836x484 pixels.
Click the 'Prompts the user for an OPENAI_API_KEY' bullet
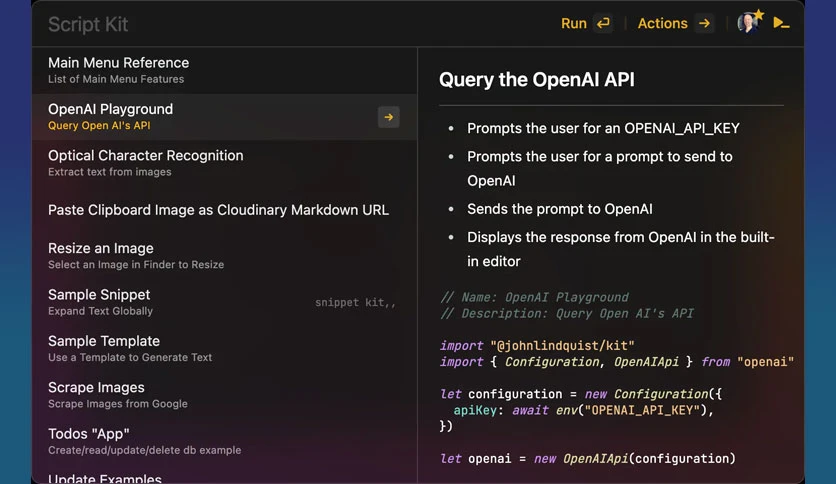tap(603, 128)
